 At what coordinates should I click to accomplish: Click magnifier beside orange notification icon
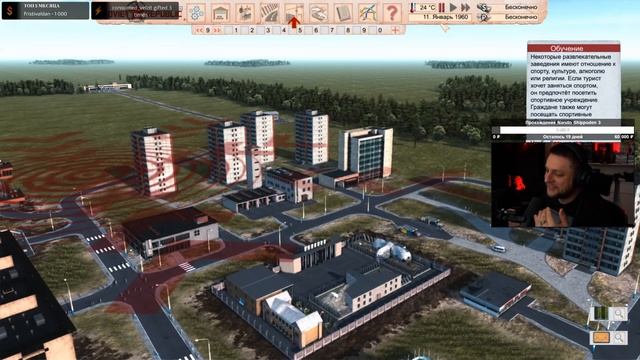pyautogui.click(x=619, y=337)
